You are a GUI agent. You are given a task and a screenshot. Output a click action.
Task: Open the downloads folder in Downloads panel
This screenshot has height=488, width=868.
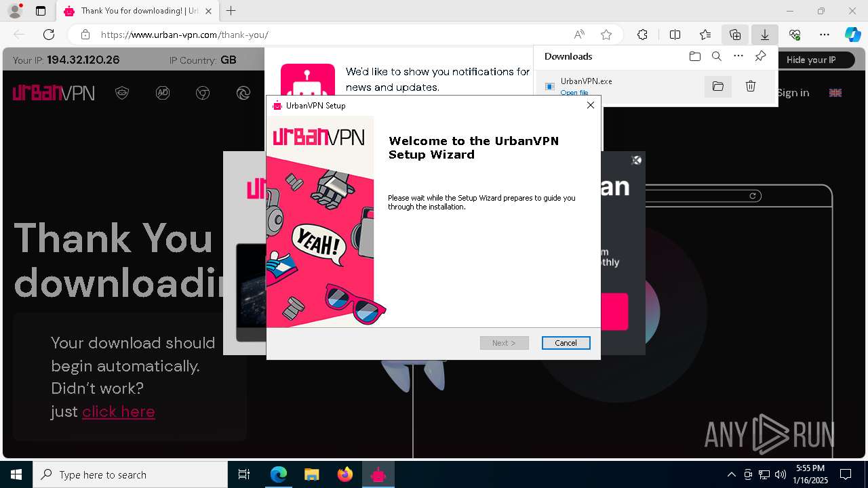[694, 56]
